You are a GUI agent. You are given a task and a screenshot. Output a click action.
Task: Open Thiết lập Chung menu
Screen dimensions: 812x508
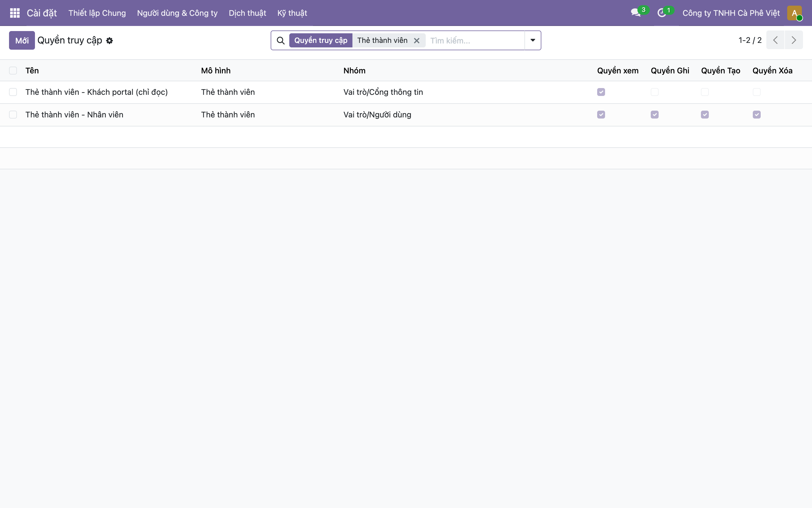[97, 13]
